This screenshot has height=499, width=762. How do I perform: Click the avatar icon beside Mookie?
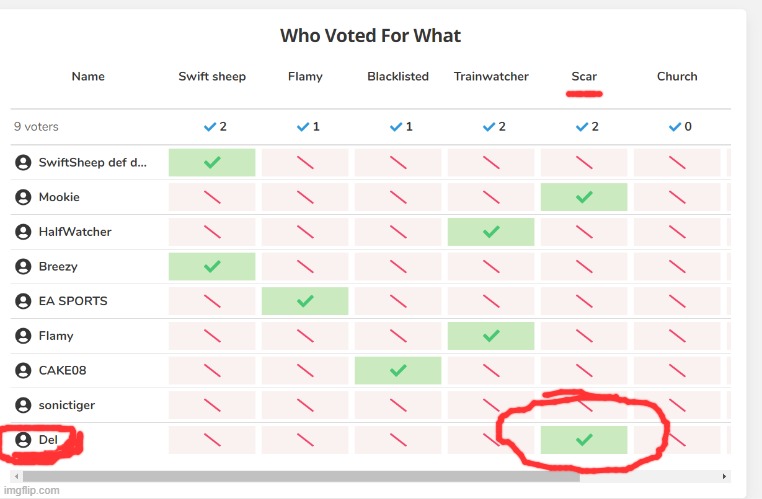coord(23,197)
